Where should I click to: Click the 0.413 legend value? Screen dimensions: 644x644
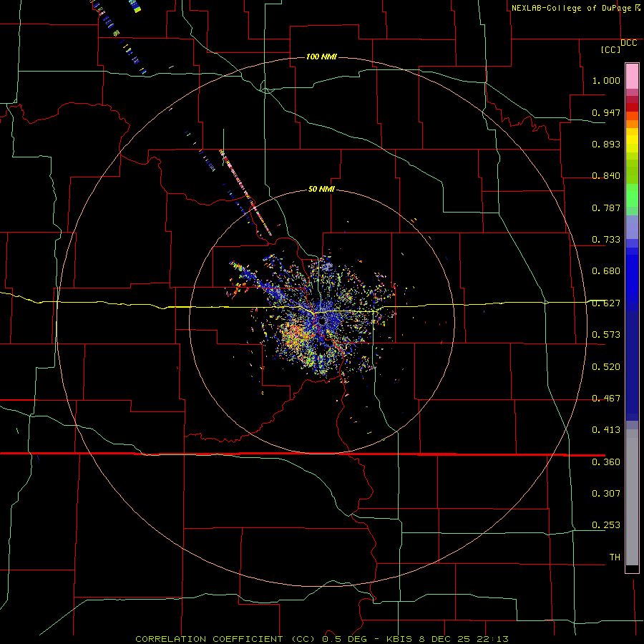point(606,430)
